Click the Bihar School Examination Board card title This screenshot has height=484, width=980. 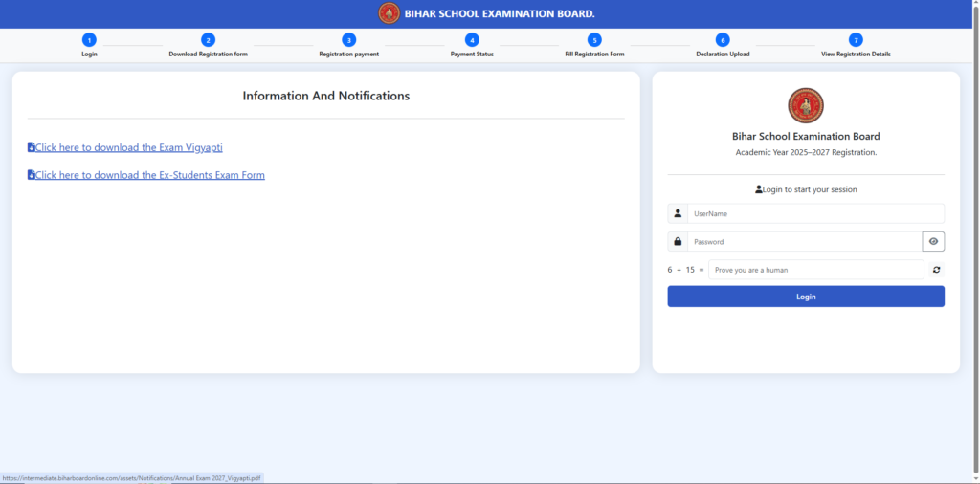[806, 136]
